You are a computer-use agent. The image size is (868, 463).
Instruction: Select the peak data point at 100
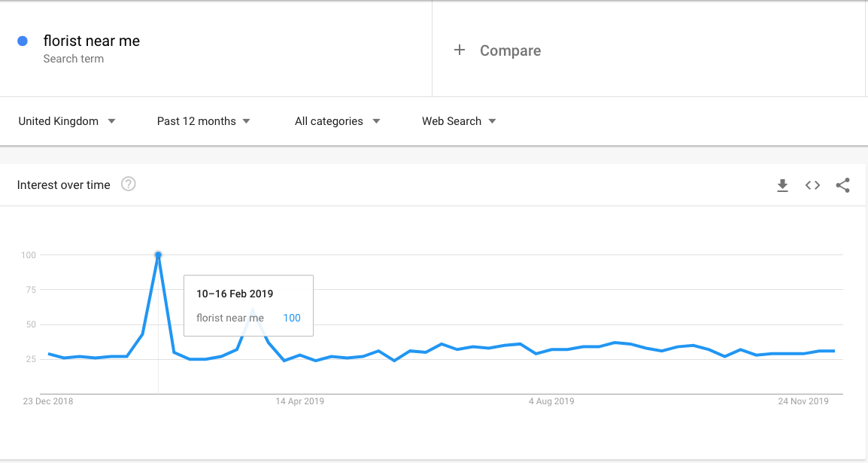[x=158, y=254]
